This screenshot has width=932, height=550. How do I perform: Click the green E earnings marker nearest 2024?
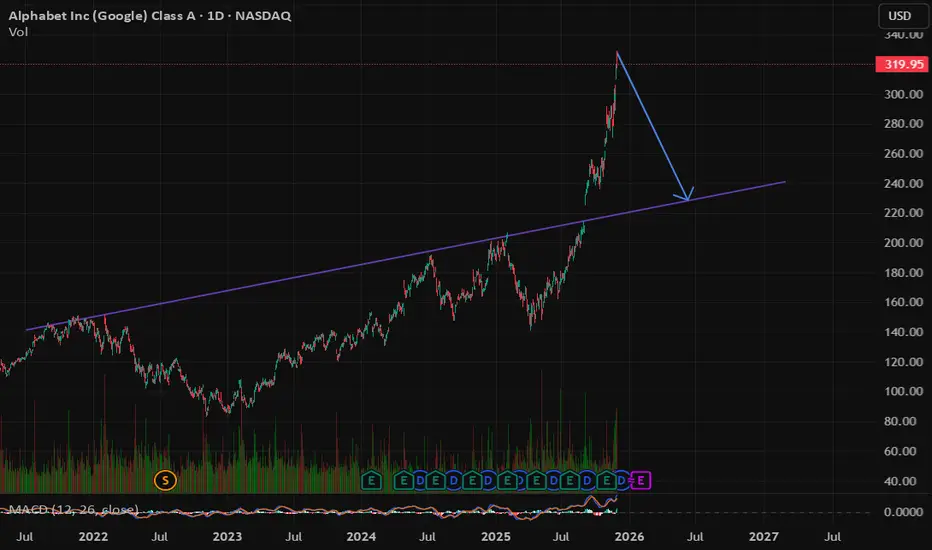click(371, 480)
